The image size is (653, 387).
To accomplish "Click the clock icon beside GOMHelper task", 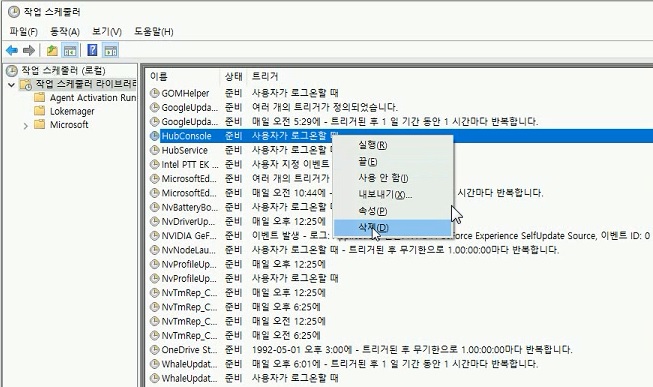I will [x=155, y=93].
